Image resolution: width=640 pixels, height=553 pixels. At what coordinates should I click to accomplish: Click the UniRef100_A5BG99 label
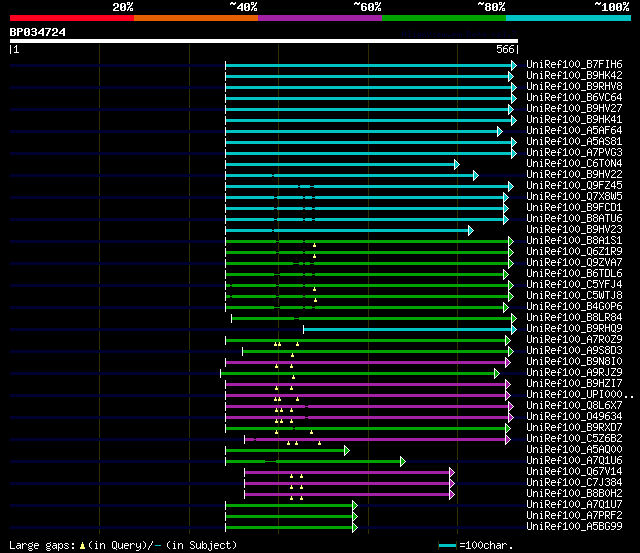pos(574,527)
